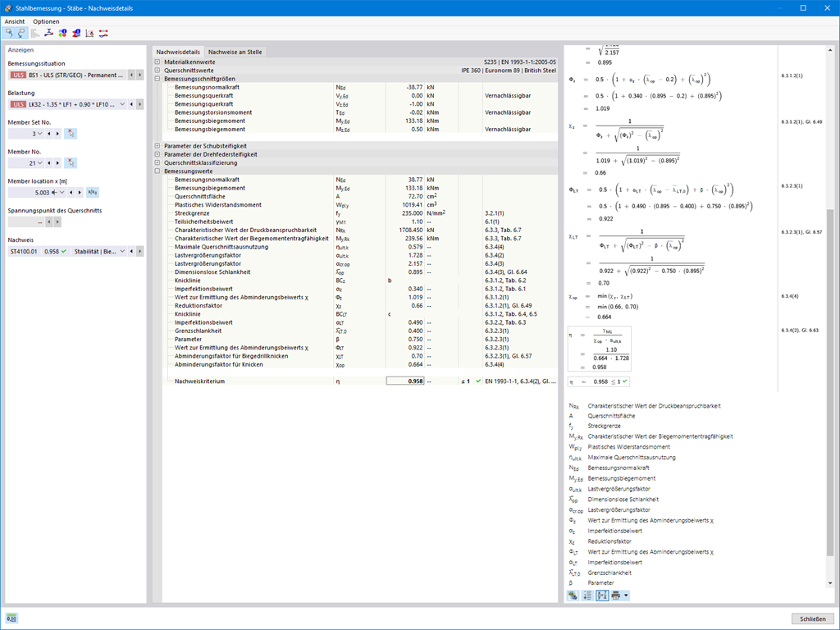Step to next Member Set No.
840x630 pixels.
57,134
